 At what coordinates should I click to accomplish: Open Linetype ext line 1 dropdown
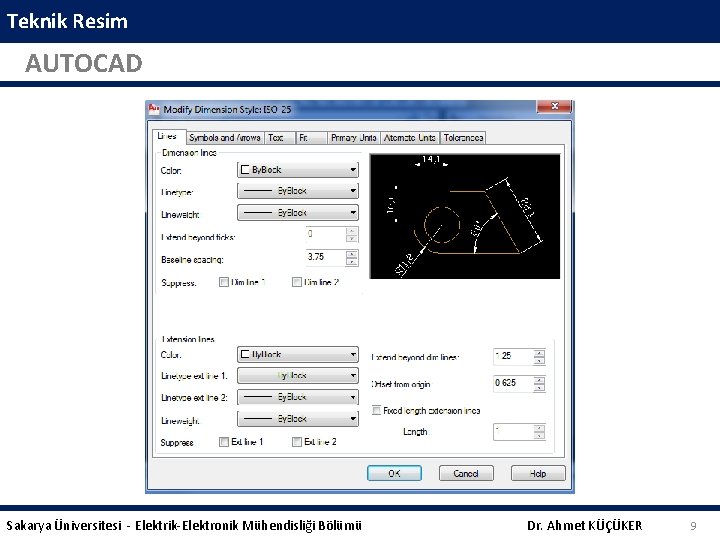click(x=298, y=376)
